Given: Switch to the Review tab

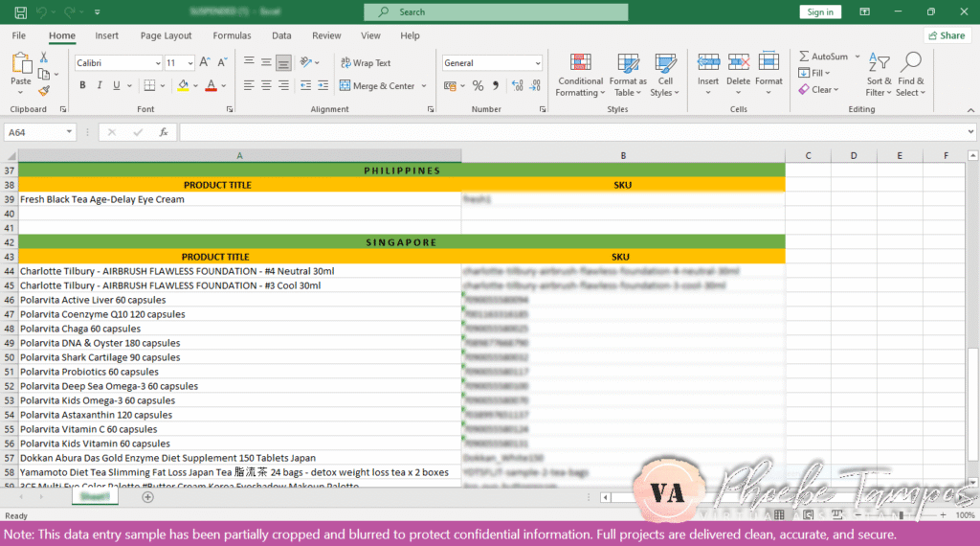Looking at the screenshot, I should point(326,35).
